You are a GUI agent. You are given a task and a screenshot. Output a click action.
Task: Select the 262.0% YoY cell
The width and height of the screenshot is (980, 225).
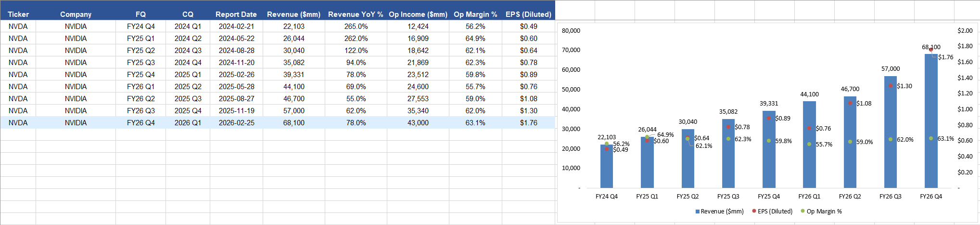(356, 39)
